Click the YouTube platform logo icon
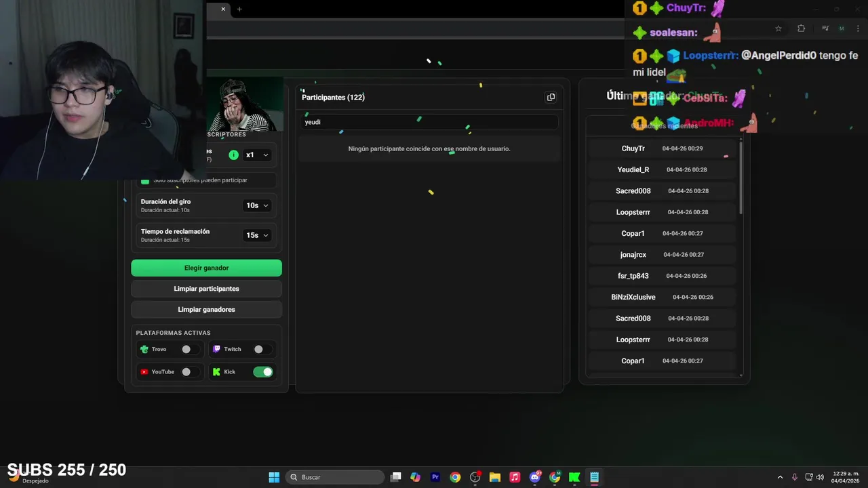 (x=144, y=371)
